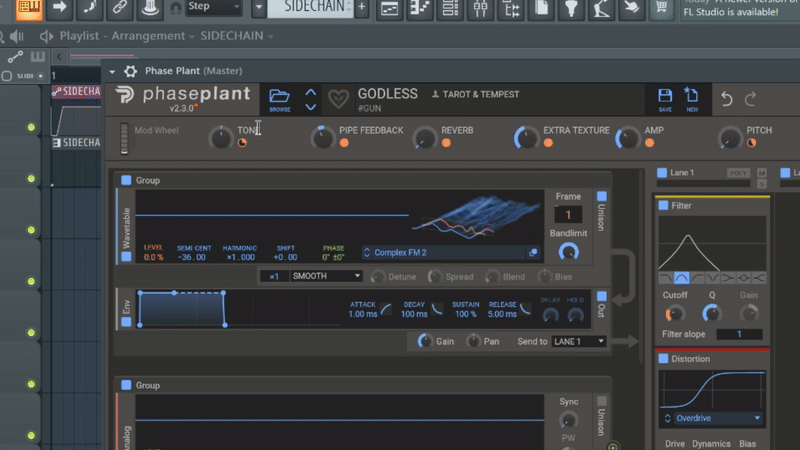Open the SIDECHAIN dropdown in playlist header

(237, 36)
